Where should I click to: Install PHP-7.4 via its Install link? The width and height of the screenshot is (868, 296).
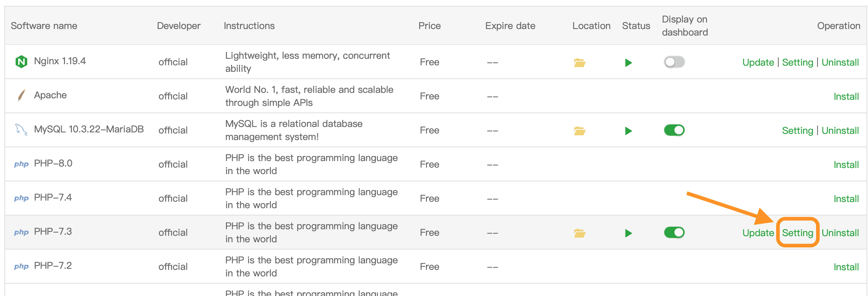pyautogui.click(x=846, y=199)
